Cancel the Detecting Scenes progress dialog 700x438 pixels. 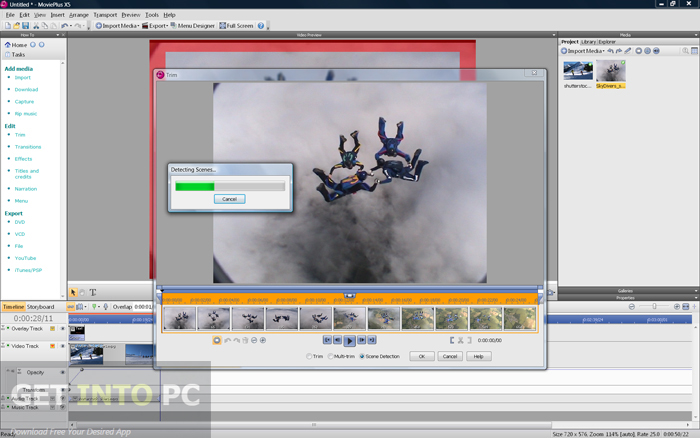click(x=229, y=199)
